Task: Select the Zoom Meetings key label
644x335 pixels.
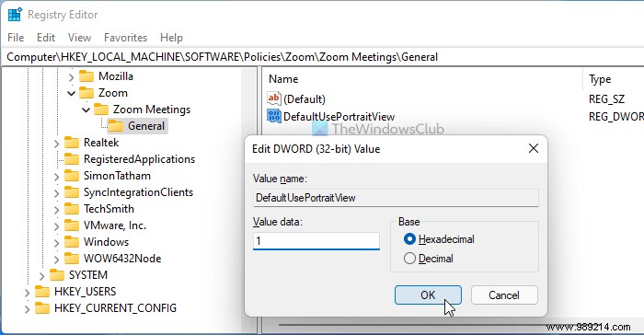Action: [152, 110]
